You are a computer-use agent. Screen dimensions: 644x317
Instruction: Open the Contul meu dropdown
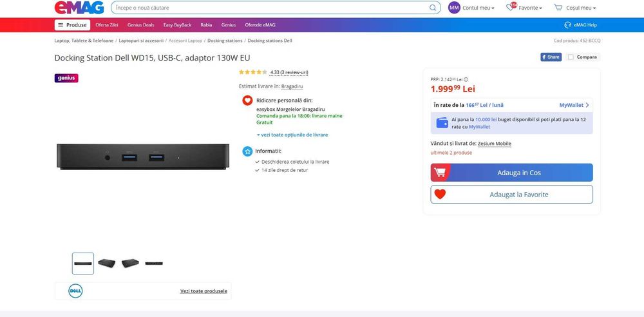click(478, 8)
